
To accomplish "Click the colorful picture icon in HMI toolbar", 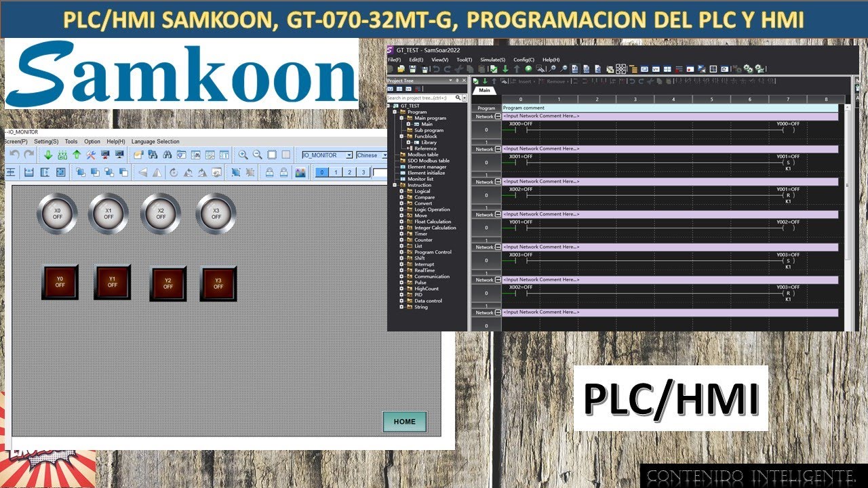I will pos(300,173).
